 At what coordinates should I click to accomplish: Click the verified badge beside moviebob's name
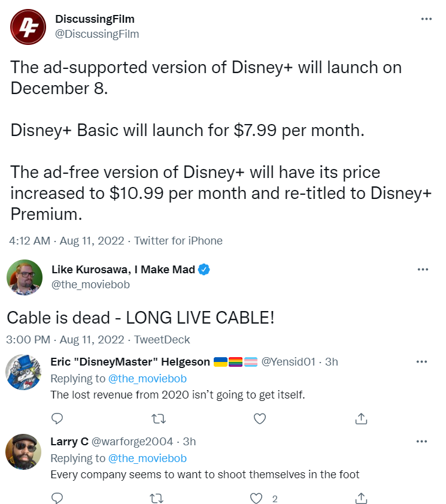204,270
